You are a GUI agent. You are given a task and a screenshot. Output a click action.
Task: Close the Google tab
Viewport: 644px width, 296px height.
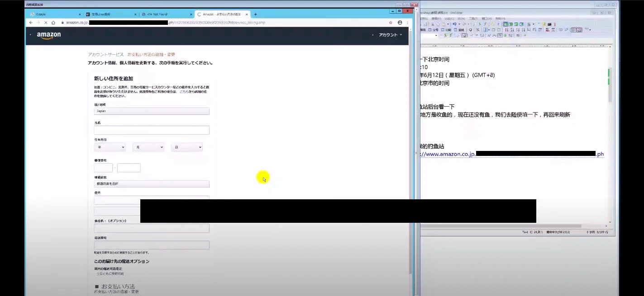(x=80, y=14)
